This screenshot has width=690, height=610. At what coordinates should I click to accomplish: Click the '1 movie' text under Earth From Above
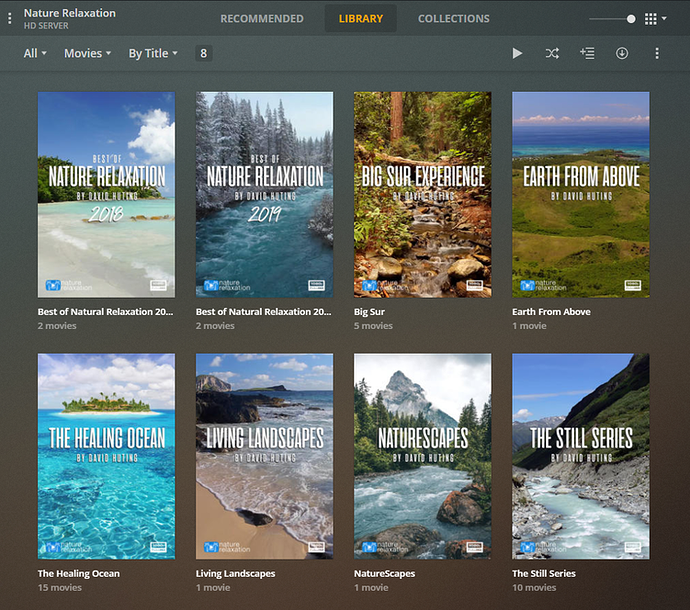pos(529,326)
